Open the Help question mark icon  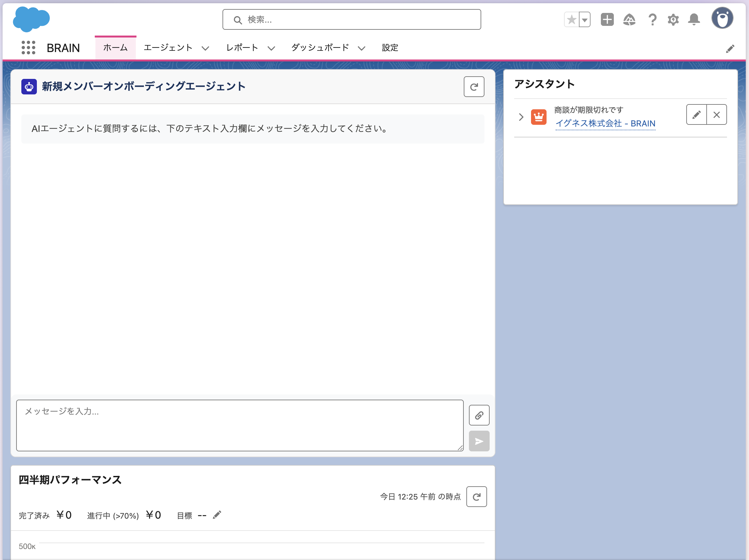(x=652, y=20)
